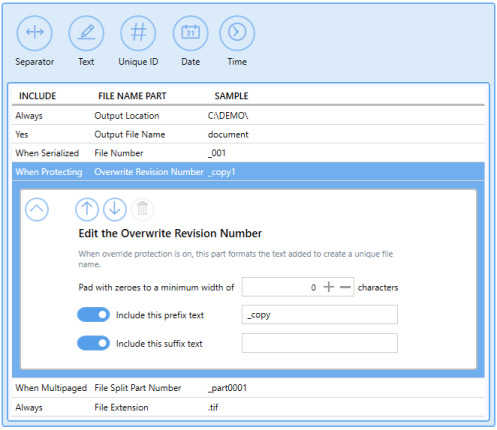Screen dimensions: 497x430
Task: Collapse the Overwrite Revision Number editor
Action: 37,209
